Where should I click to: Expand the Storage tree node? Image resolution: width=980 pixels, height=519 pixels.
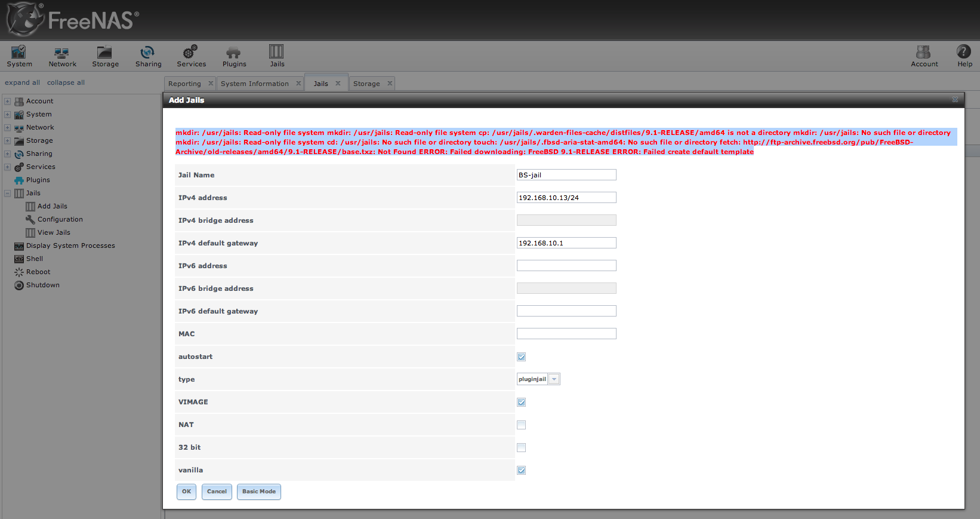[8, 141]
